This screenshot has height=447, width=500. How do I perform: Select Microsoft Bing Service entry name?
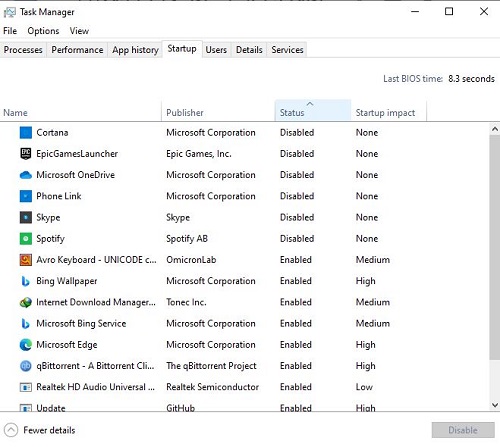(81, 323)
